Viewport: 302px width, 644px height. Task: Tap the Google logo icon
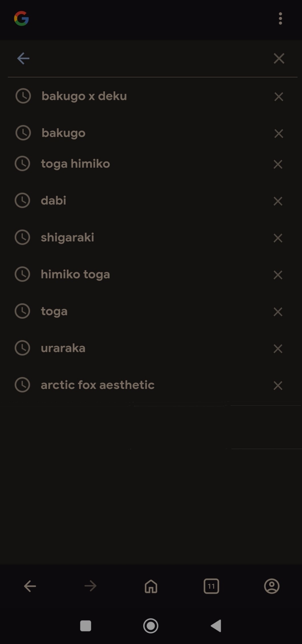click(x=21, y=19)
